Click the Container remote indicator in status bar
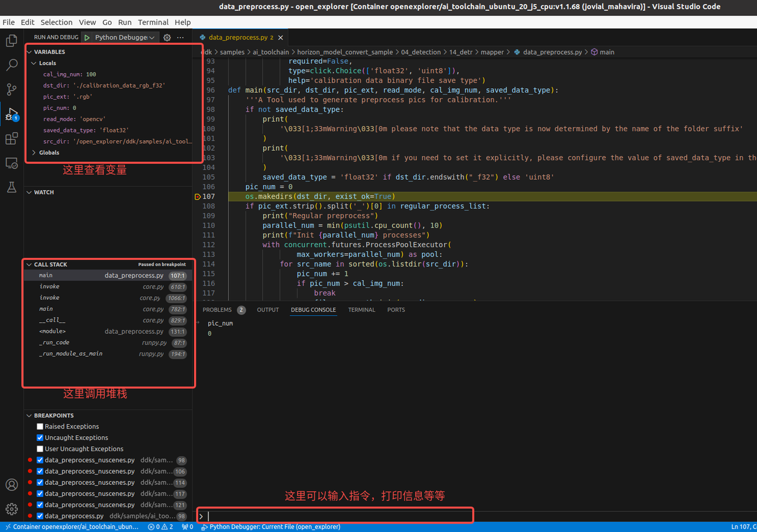This screenshot has height=532, width=757. point(71,527)
